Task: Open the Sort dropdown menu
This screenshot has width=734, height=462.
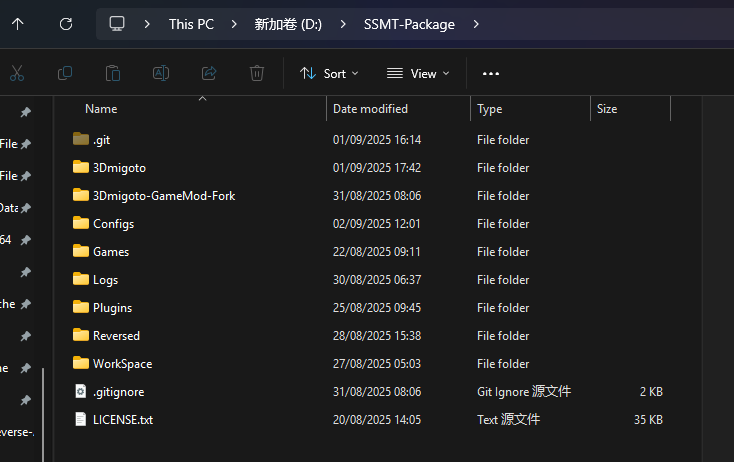Action: (x=329, y=73)
